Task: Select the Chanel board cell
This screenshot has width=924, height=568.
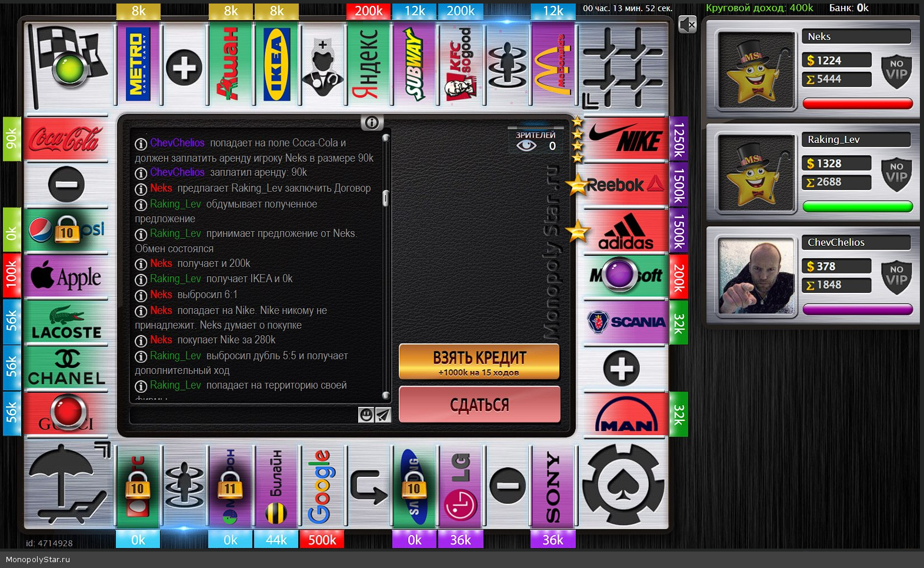Action: (66, 368)
